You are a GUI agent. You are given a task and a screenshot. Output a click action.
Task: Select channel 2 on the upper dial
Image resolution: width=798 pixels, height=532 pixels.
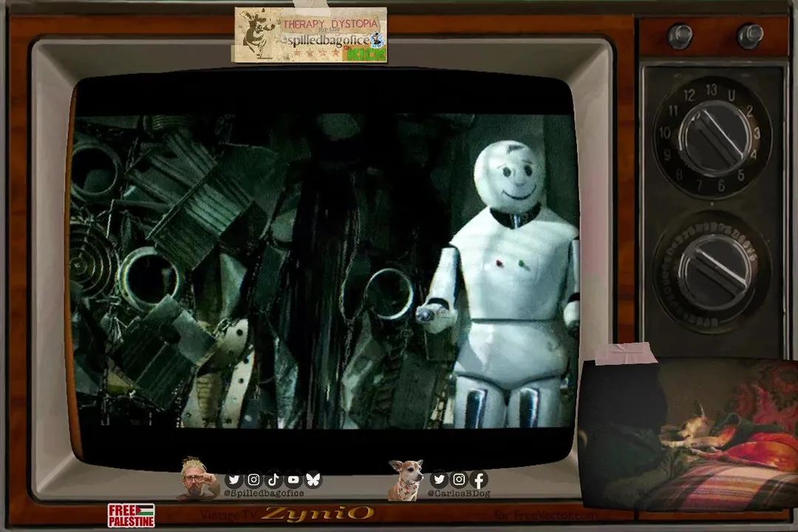(750, 111)
